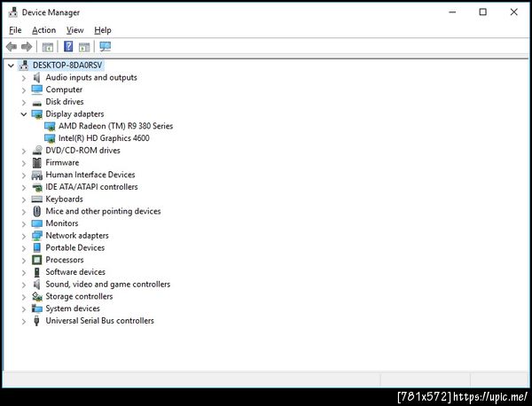532x406 pixels.
Task: Click the Intel HD Graphics 4600 device icon
Action: tap(50, 138)
